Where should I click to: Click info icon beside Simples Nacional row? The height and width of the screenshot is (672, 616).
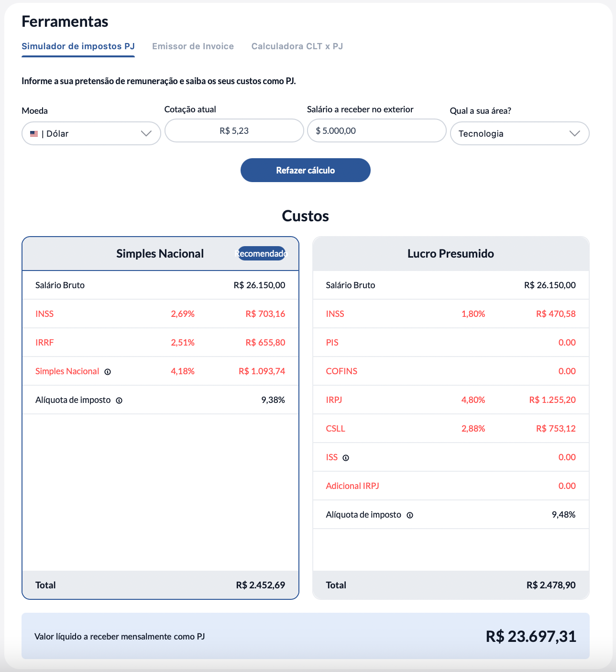pos(108,372)
